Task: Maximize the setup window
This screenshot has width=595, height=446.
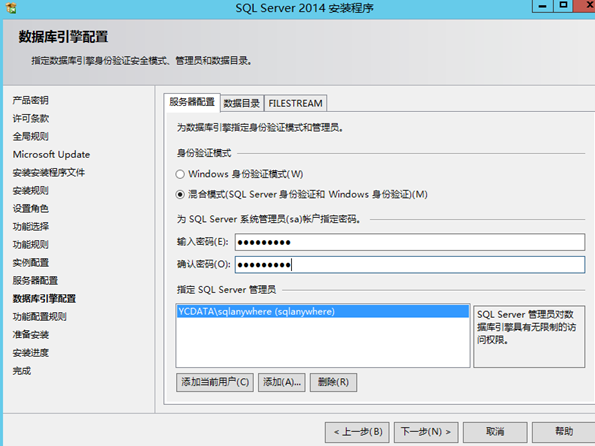Action: point(563,6)
